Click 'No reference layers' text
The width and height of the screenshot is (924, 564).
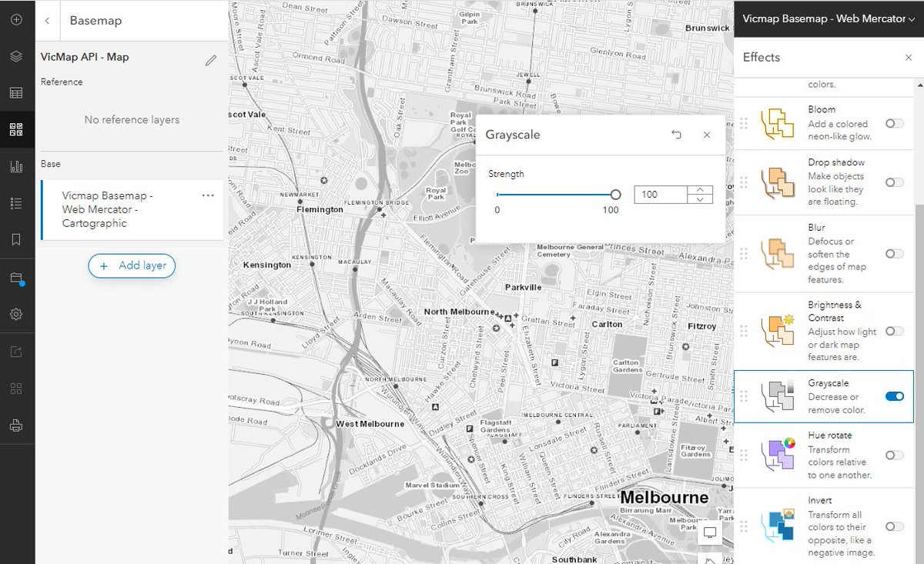(x=132, y=120)
